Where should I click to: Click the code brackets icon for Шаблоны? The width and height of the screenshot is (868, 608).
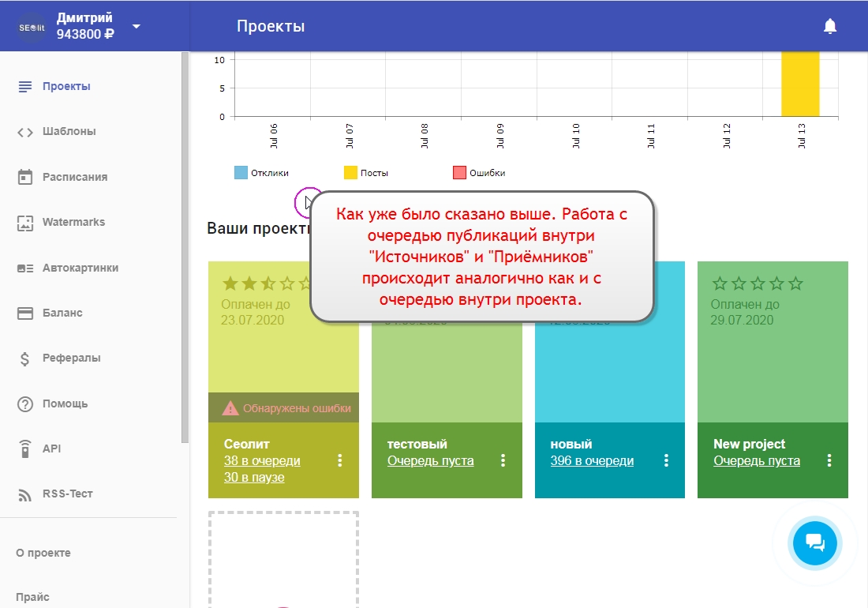pyautogui.click(x=25, y=132)
